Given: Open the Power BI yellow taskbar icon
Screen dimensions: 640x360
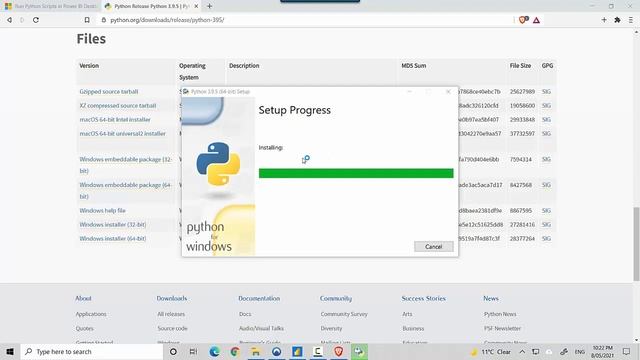Looking at the screenshot, I should point(297,351).
